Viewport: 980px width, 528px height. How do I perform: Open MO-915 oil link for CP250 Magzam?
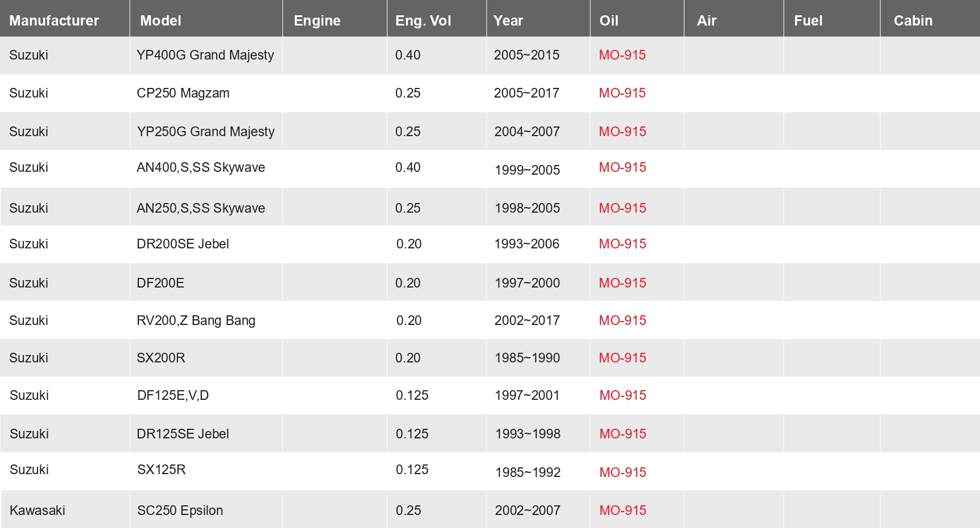[x=622, y=93]
